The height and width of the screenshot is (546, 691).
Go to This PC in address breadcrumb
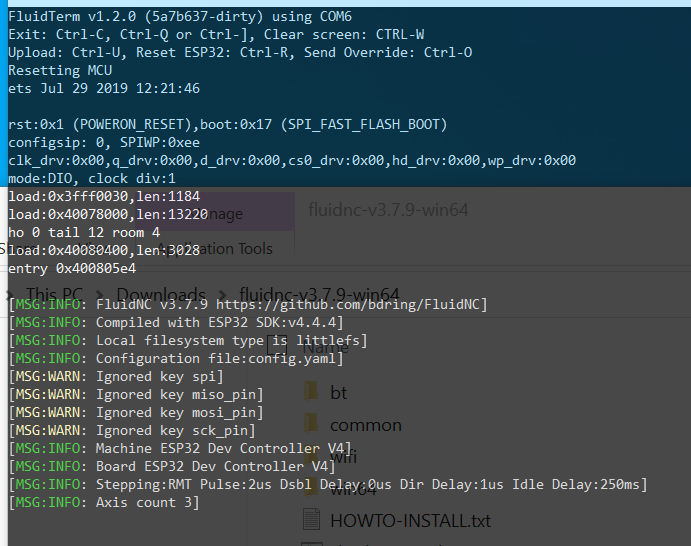(54, 294)
